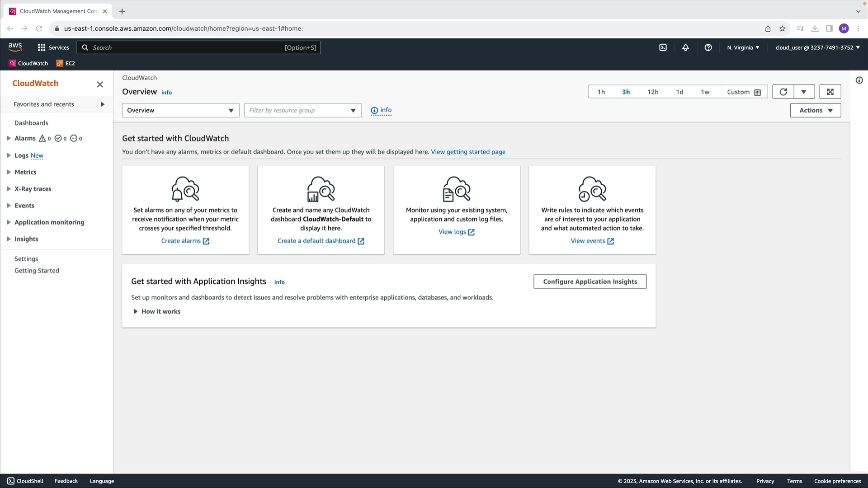Click the help question mark icon
This screenshot has height=488, width=868.
[708, 47]
